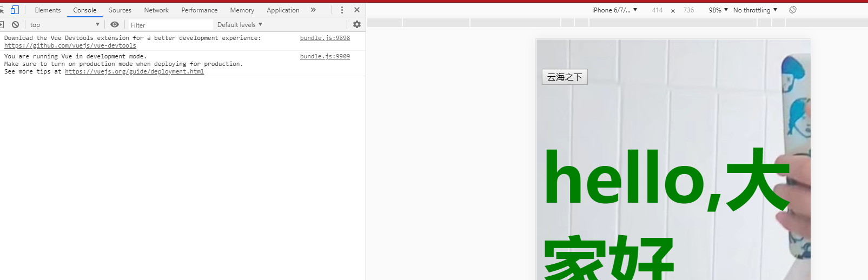Click the viewport width field 414
Viewport: 868px width, 280px height.
[657, 10]
